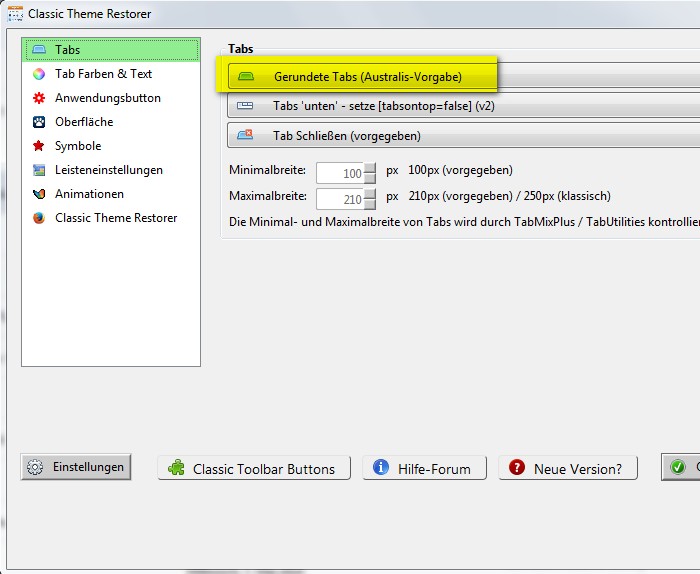The height and width of the screenshot is (574, 700).
Task: Click the TabMixPlus / TabUtilities note text
Action: click(x=464, y=222)
